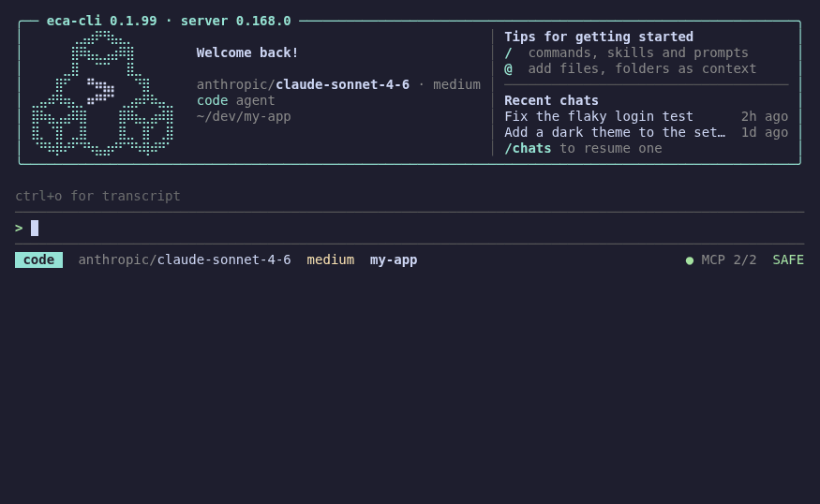Click the 'MCP 2/2' status text

729,259
